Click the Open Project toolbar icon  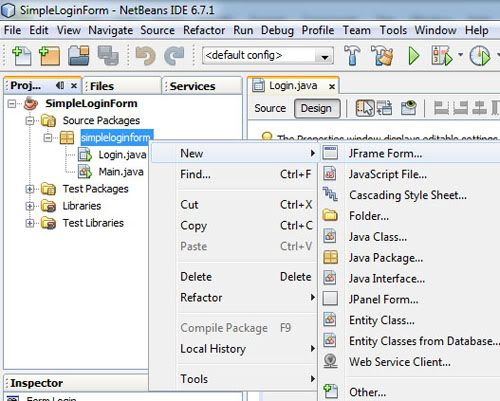pyautogui.click(x=79, y=55)
